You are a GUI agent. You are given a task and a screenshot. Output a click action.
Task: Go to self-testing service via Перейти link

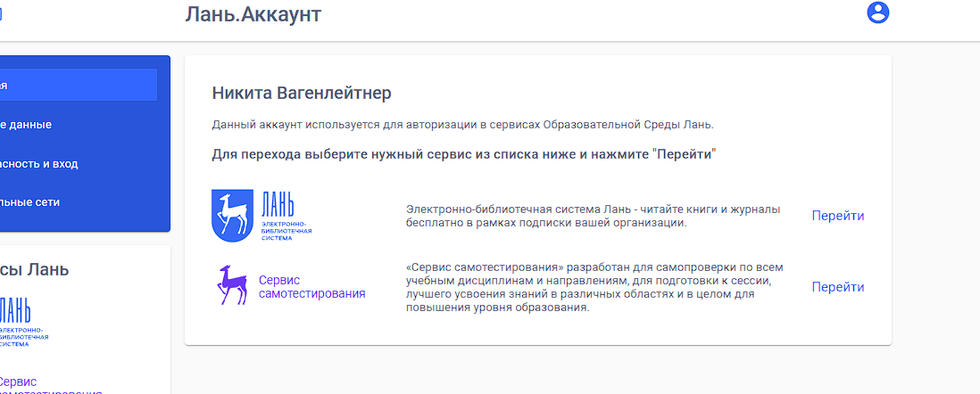pyautogui.click(x=837, y=287)
